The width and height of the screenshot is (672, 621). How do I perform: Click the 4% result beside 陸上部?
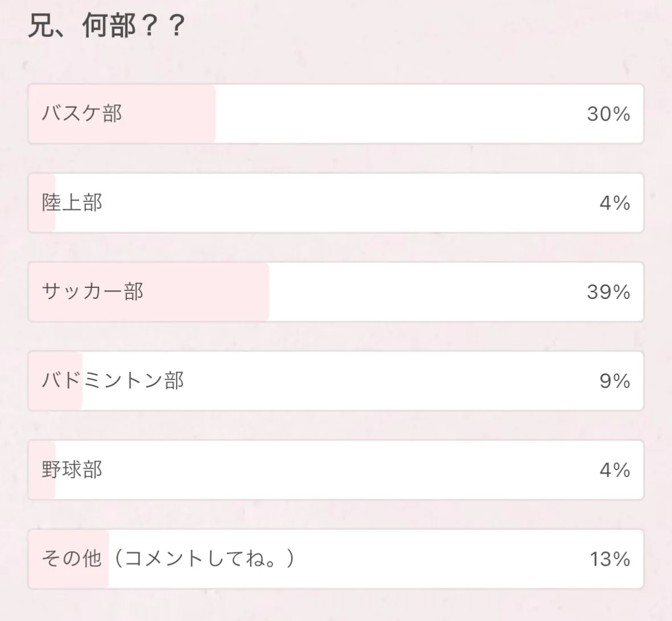[x=614, y=203]
